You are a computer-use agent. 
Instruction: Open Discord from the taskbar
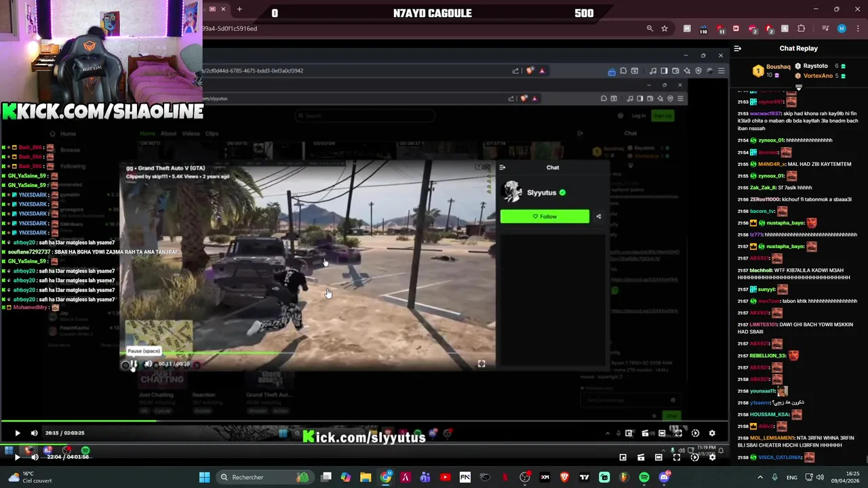tap(664, 477)
